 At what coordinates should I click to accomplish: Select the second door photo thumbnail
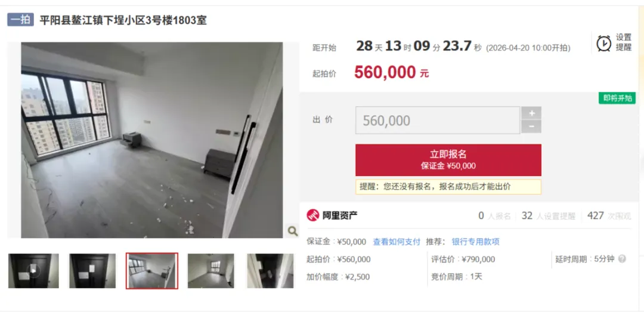click(x=92, y=270)
